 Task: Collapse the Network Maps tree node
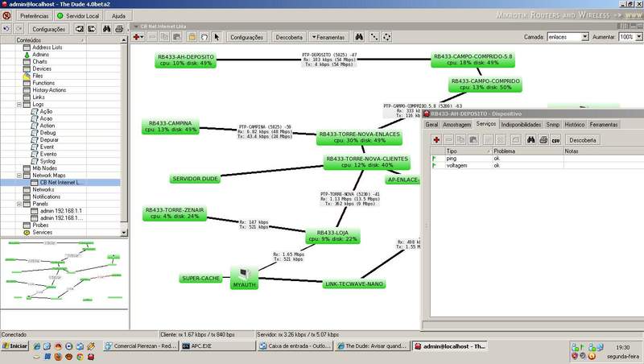(x=19, y=176)
